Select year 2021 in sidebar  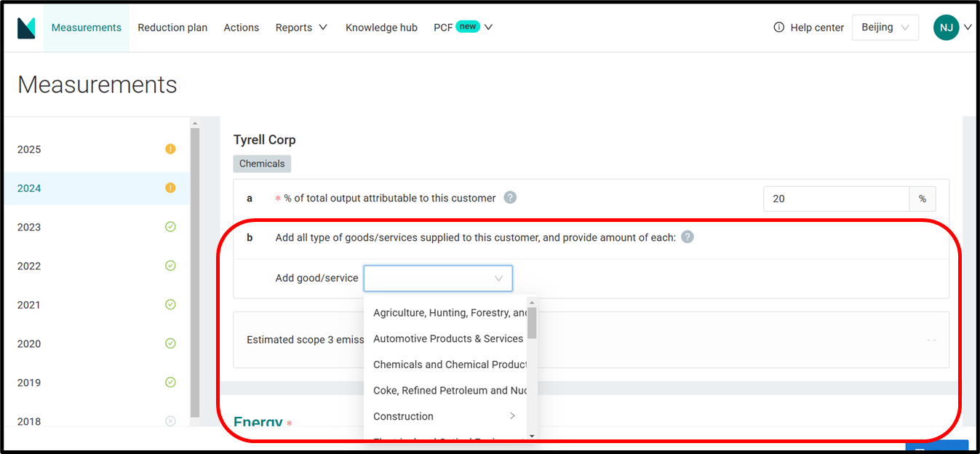[x=97, y=305]
